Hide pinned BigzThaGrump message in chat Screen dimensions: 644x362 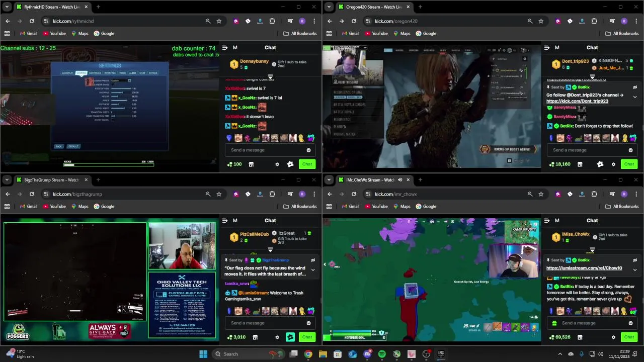click(312, 260)
